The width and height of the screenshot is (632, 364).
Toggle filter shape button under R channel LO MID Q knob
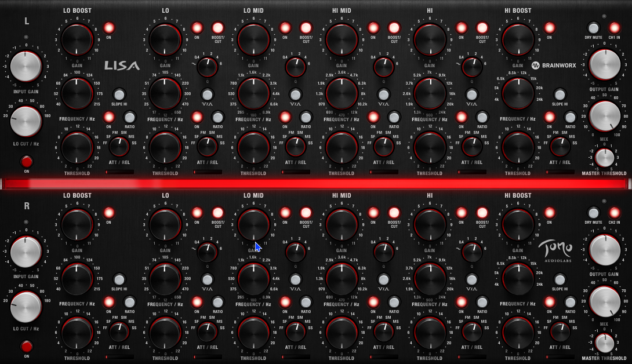296,279
